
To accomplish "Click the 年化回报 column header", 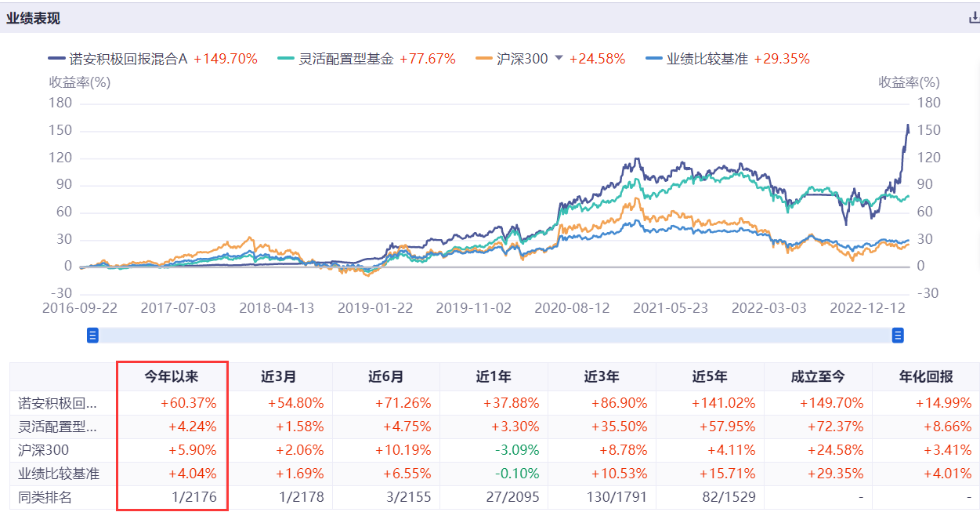I will point(926,377).
